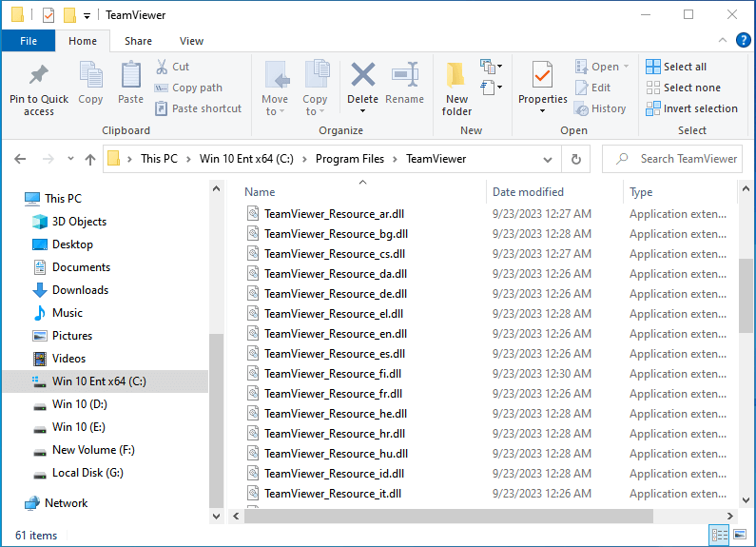Collapse the ribbon with the chevron
756x547 pixels.
[725, 41]
